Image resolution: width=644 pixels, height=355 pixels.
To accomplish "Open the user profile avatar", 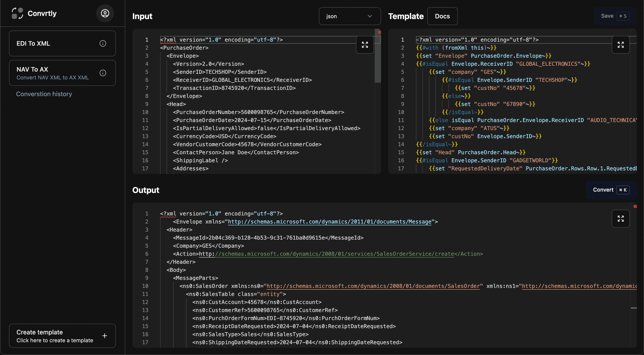I will tap(105, 13).
